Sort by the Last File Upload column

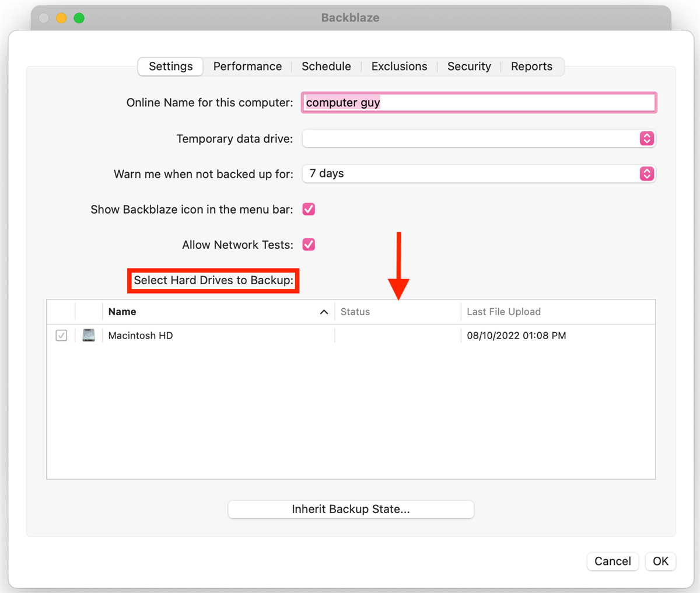click(x=558, y=312)
